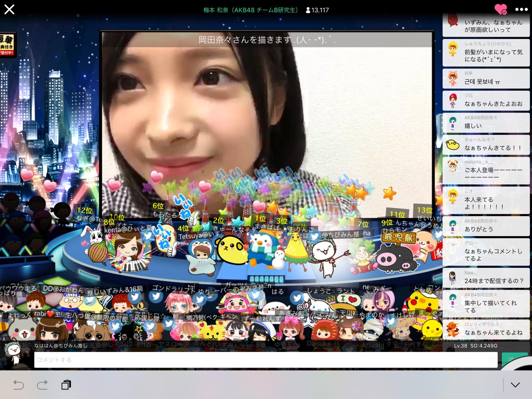Click the undo arrow on keyboard bar
Screen dimensions: 532x399
(19, 385)
